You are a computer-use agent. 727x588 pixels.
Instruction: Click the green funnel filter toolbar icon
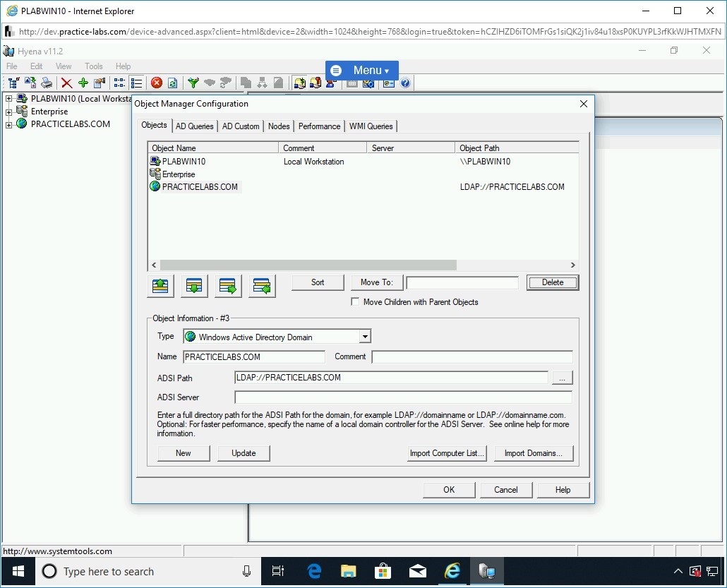pyautogui.click(x=193, y=83)
